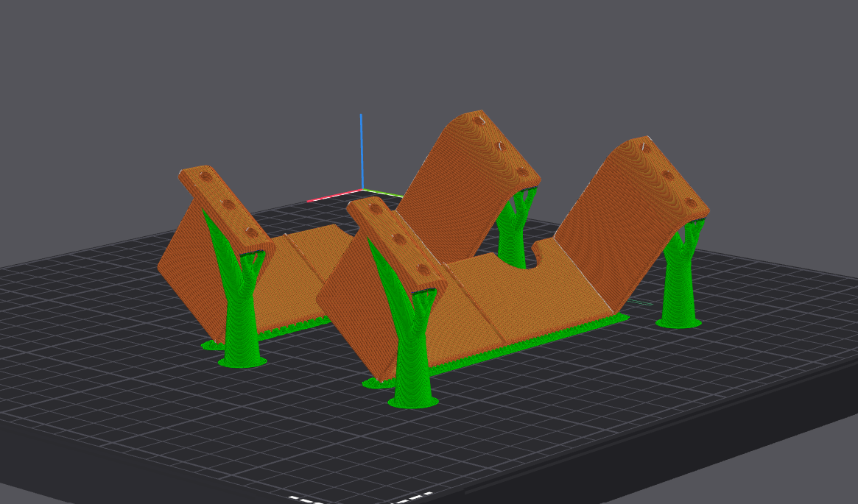Click the tree support beneath the tallest raised arm

[515, 226]
